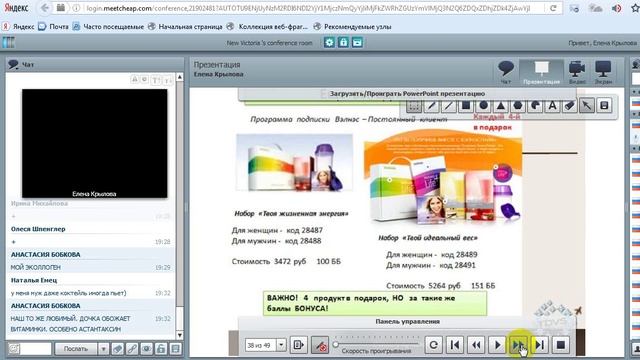The height and width of the screenshot is (360, 640).
Task: Switch to the Презентация tab
Action: 541,72
